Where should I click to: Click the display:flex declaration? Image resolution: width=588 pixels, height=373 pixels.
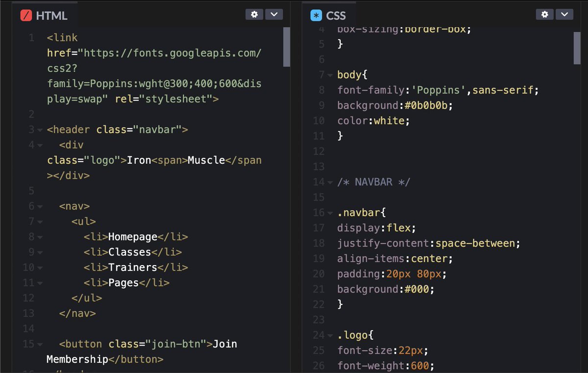(x=376, y=228)
